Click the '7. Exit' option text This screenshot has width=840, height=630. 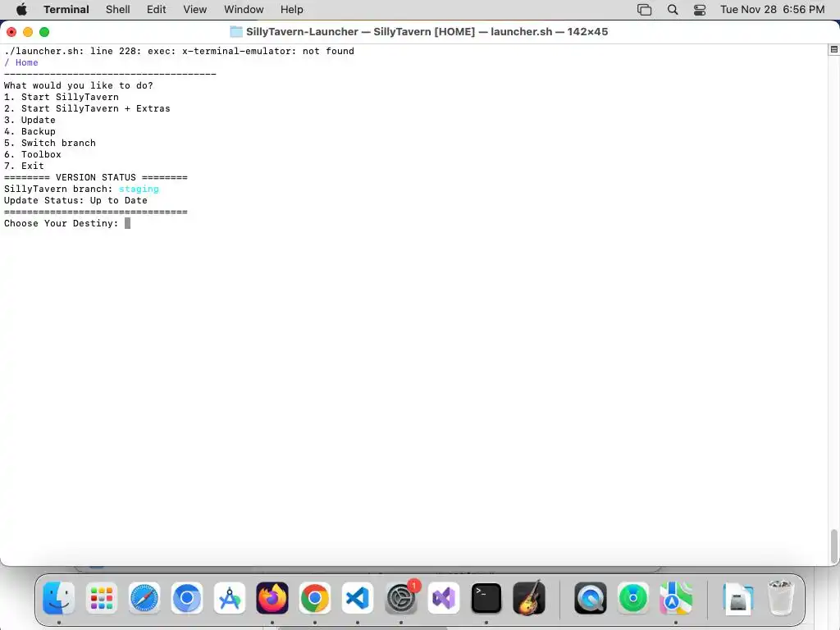tap(24, 166)
